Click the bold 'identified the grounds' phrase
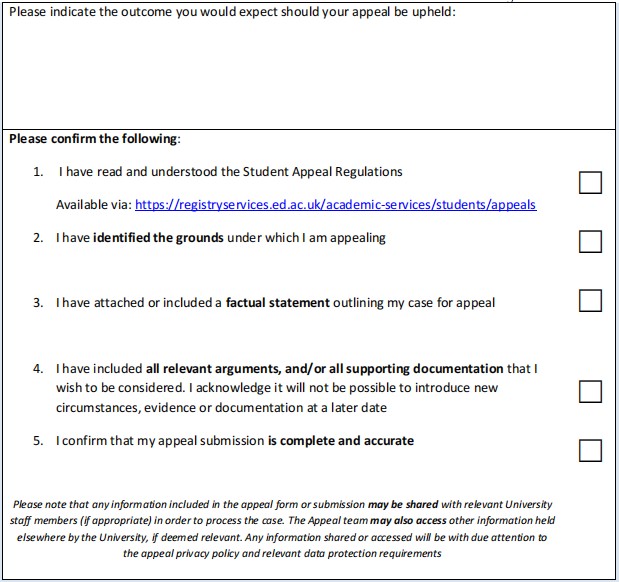This screenshot has width=619, height=582. pyautogui.click(x=158, y=238)
